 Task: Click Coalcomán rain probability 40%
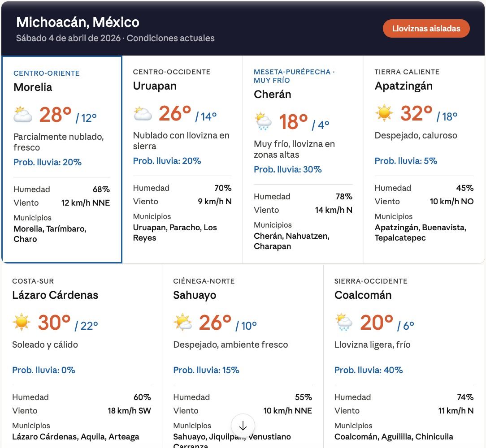(369, 370)
